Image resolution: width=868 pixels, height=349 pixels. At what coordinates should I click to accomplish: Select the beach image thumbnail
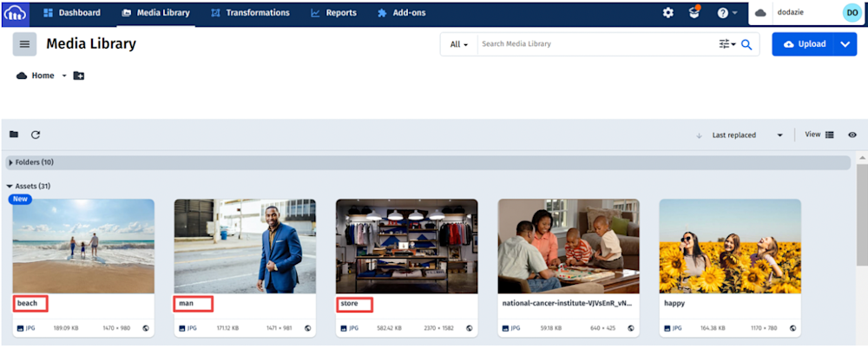(83, 247)
